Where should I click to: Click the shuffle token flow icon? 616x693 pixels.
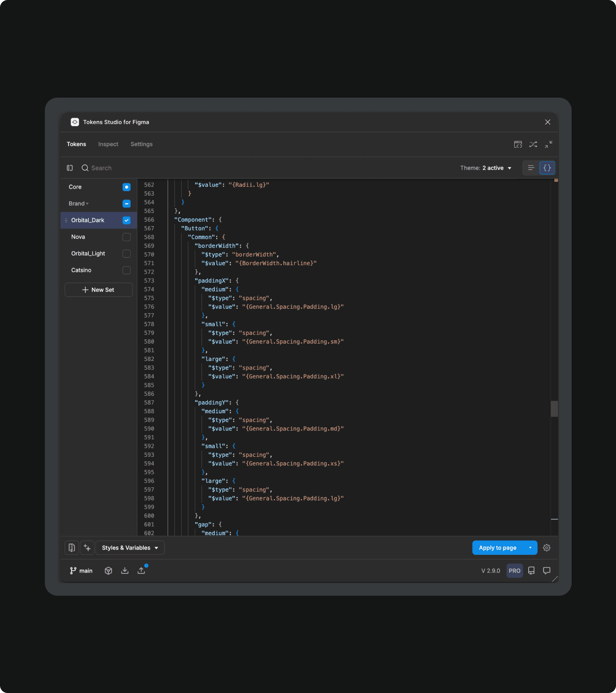click(x=533, y=144)
